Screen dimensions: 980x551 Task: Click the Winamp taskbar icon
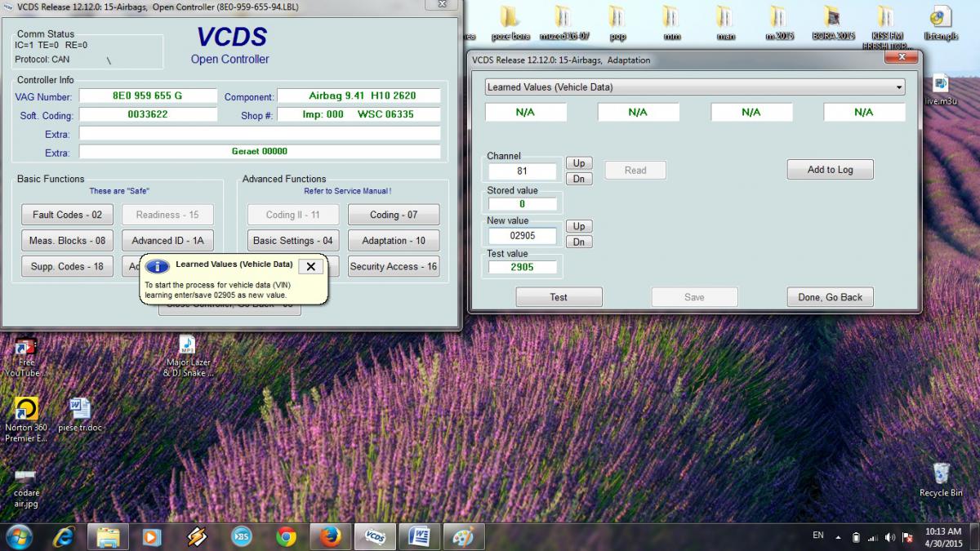pyautogui.click(x=197, y=536)
